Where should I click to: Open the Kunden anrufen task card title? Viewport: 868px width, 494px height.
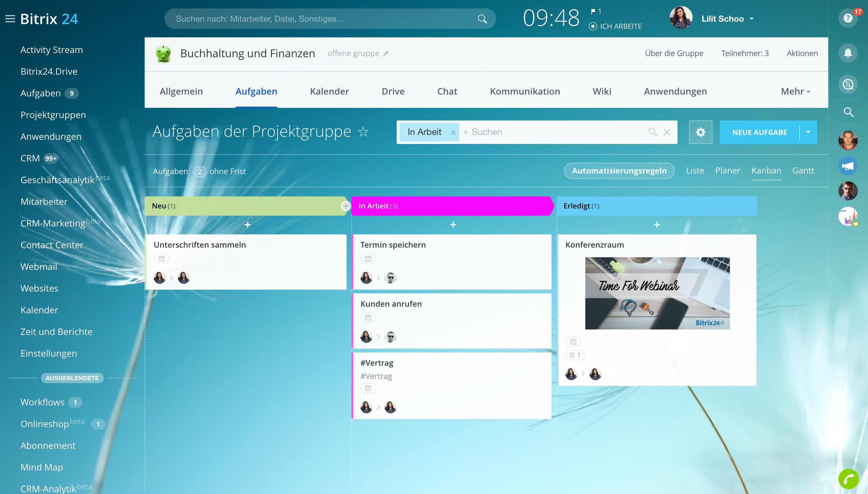coord(391,304)
